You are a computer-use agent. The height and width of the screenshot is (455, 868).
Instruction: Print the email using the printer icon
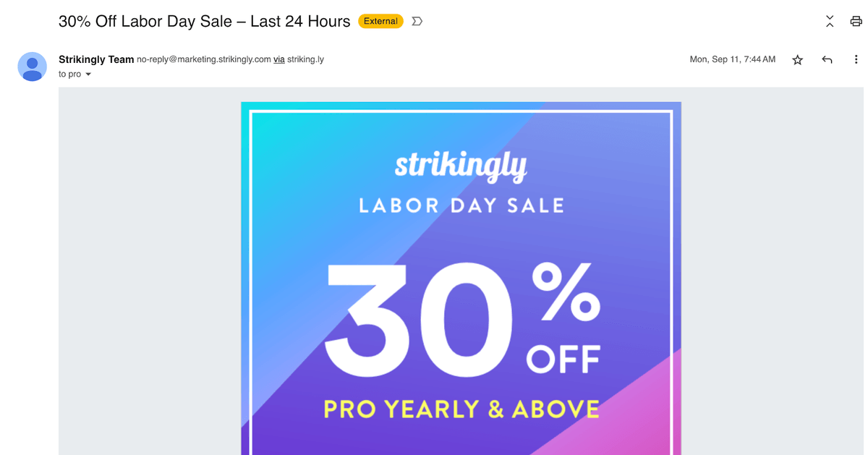(856, 22)
